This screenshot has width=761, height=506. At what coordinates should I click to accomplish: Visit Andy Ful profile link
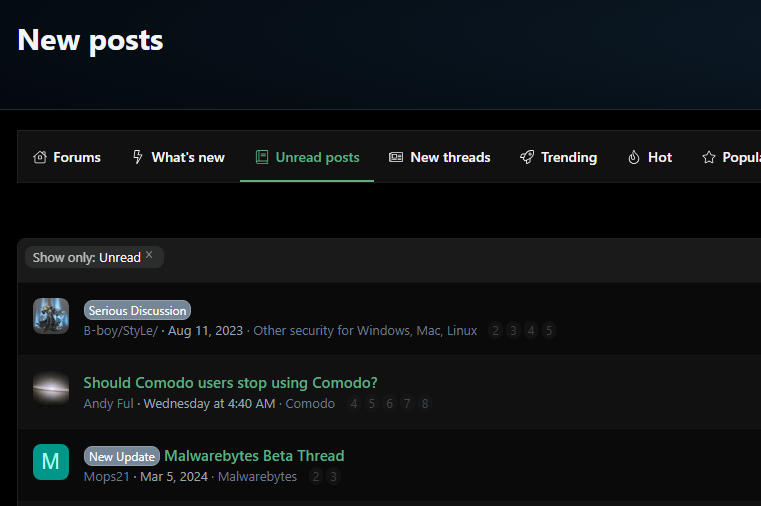point(108,404)
